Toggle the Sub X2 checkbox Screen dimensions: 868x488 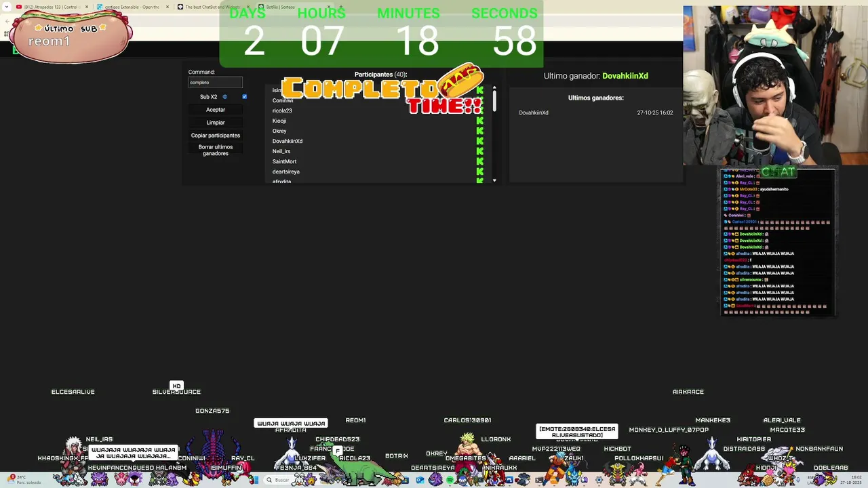245,97
